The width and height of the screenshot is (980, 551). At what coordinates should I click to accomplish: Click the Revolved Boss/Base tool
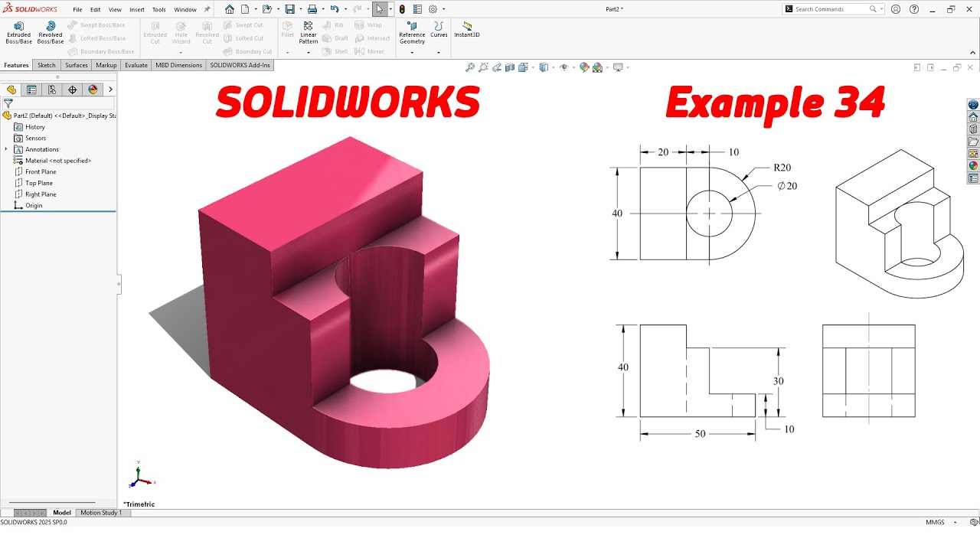coord(51,32)
